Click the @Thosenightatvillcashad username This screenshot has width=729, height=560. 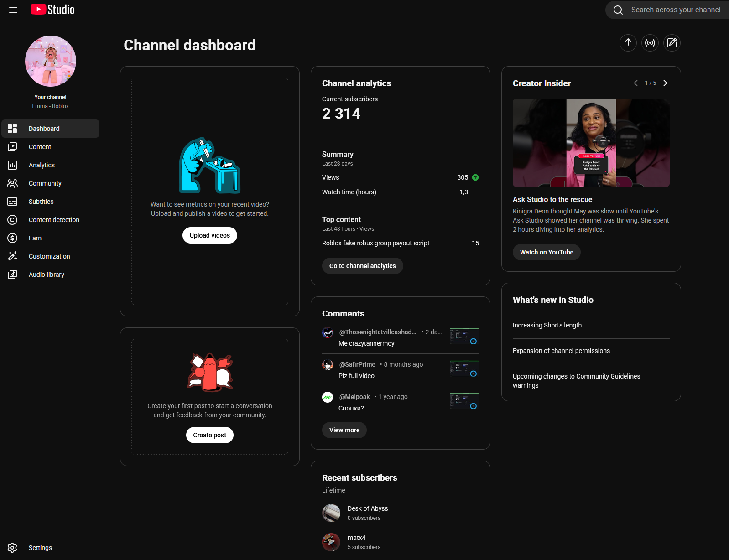click(378, 332)
